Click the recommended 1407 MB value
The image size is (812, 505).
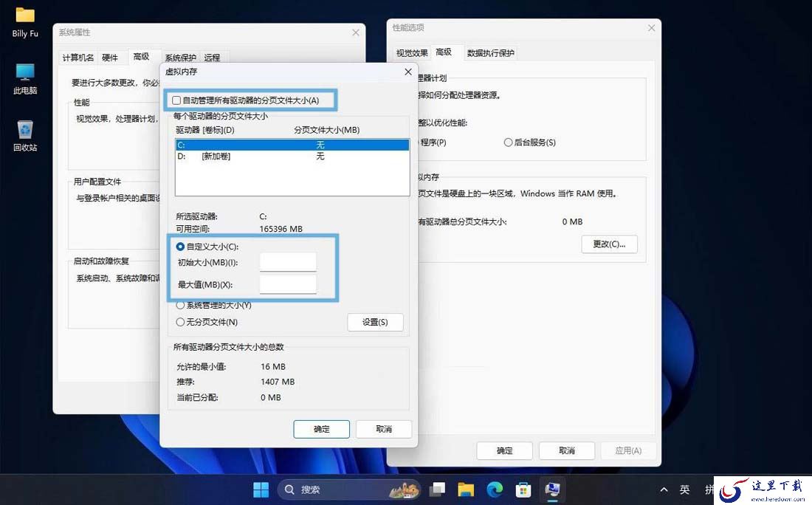tap(278, 382)
